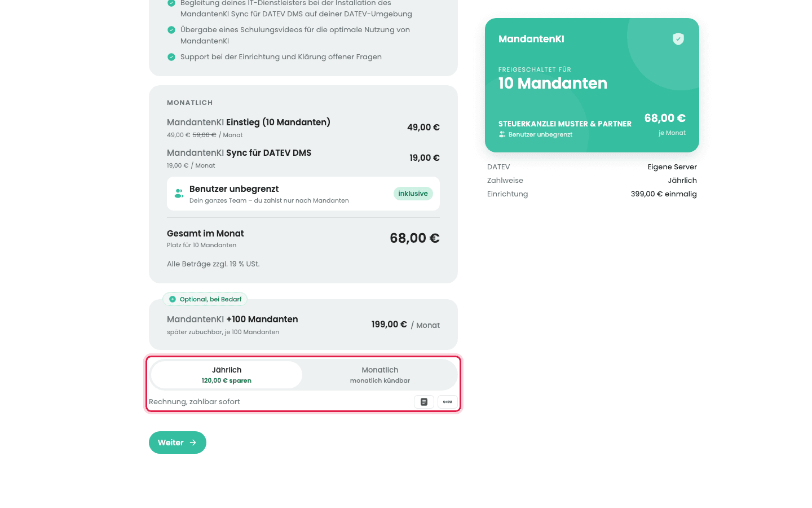Click the crossed-out 59,00 € price
812x508 pixels.
point(204,135)
